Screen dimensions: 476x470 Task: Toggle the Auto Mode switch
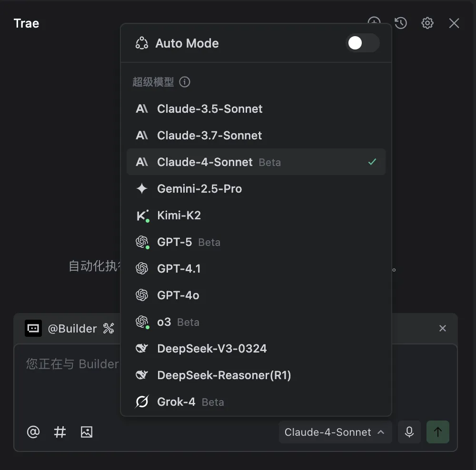(362, 43)
